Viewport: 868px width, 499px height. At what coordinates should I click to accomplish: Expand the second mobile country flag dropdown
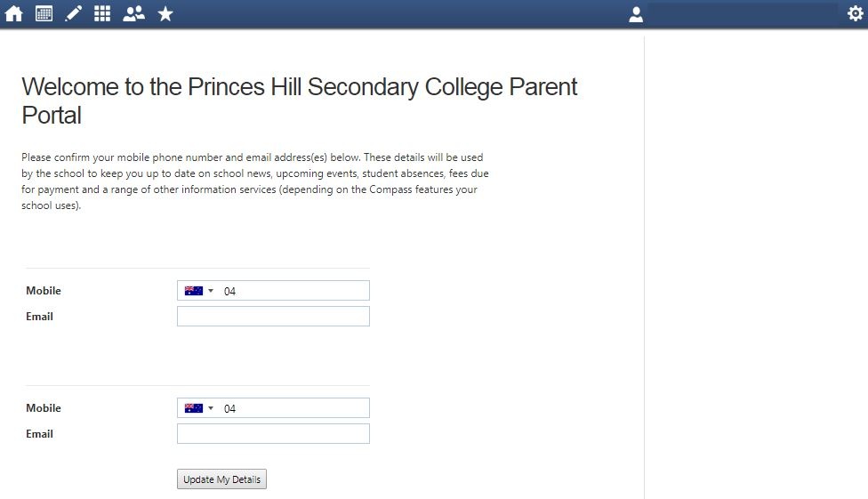coord(199,408)
